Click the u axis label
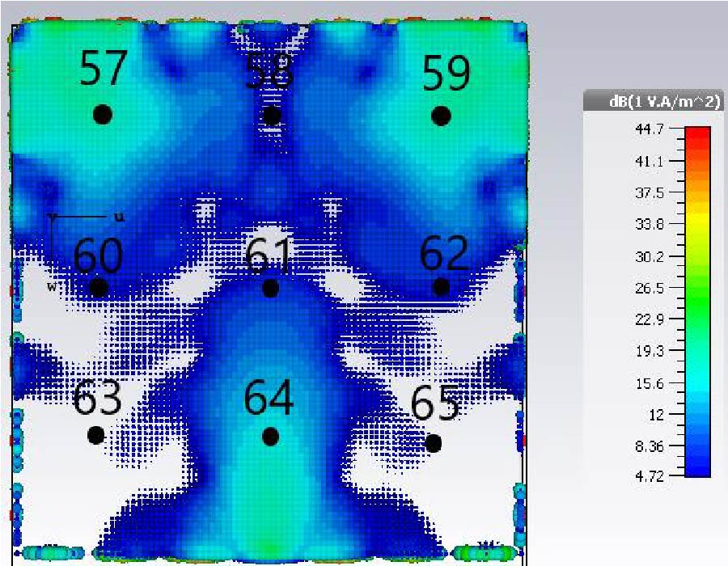Viewport: 728px width, 566px height. (x=119, y=217)
